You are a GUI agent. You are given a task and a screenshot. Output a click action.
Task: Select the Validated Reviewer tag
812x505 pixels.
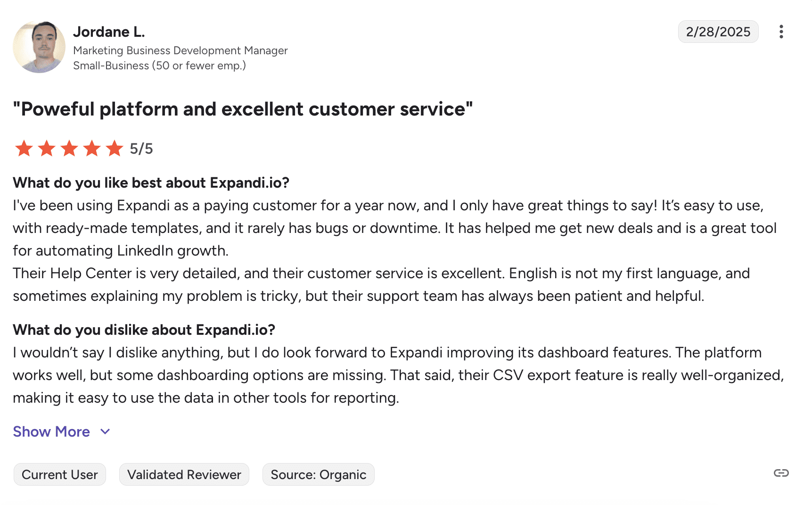(x=184, y=474)
